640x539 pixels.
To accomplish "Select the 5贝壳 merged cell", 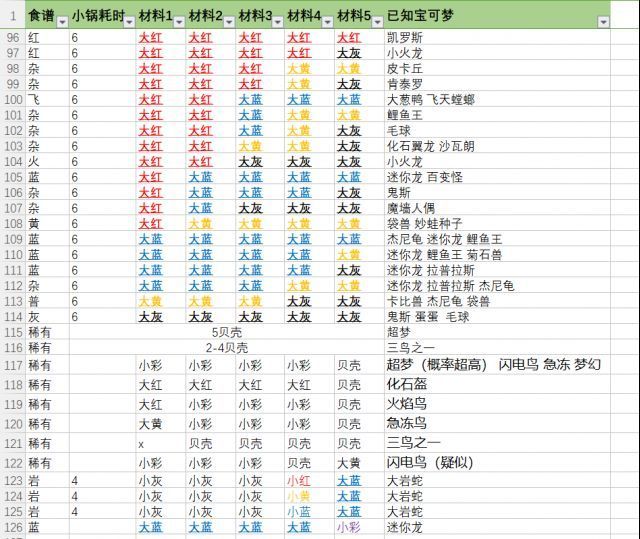I will click(x=227, y=332).
